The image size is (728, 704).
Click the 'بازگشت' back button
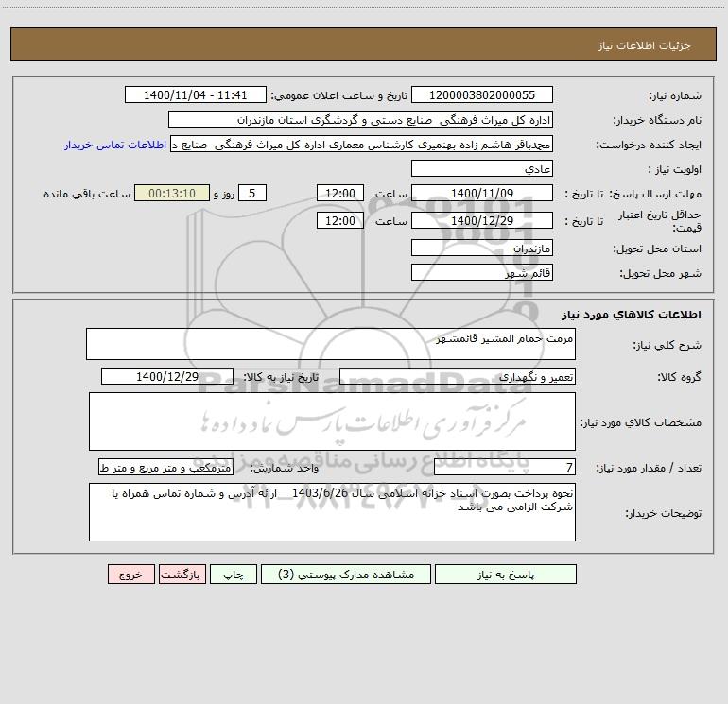pyautogui.click(x=182, y=575)
